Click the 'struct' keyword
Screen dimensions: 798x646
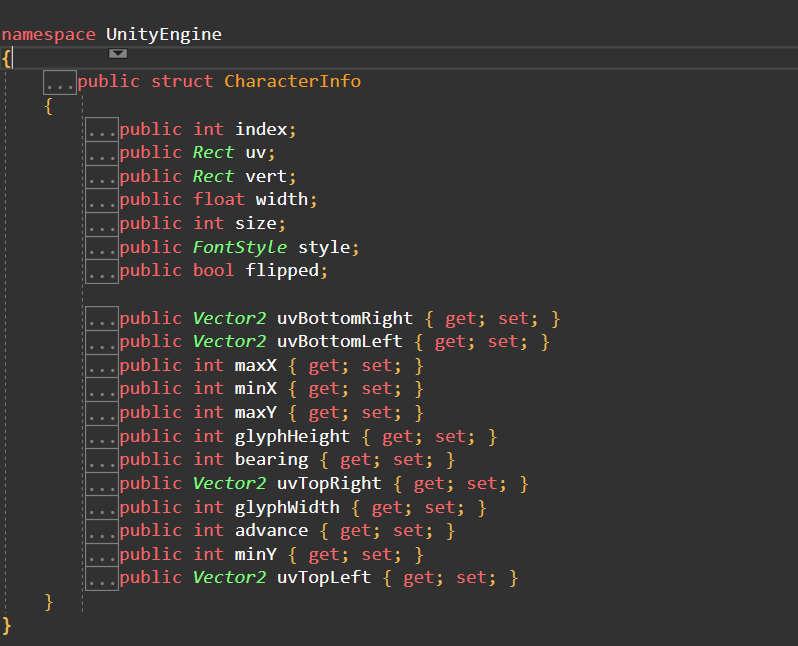(x=182, y=81)
